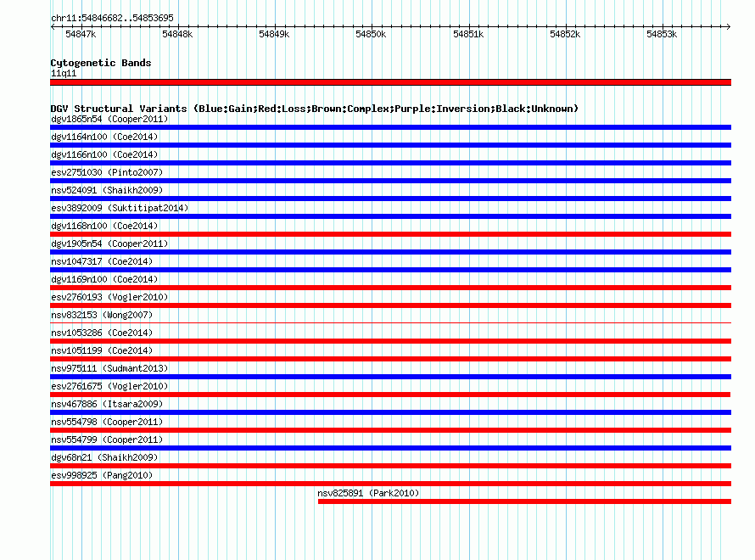Image resolution: width=755 pixels, height=560 pixels.
Task: Click the red bar under esv2761675
Action: click(390, 395)
